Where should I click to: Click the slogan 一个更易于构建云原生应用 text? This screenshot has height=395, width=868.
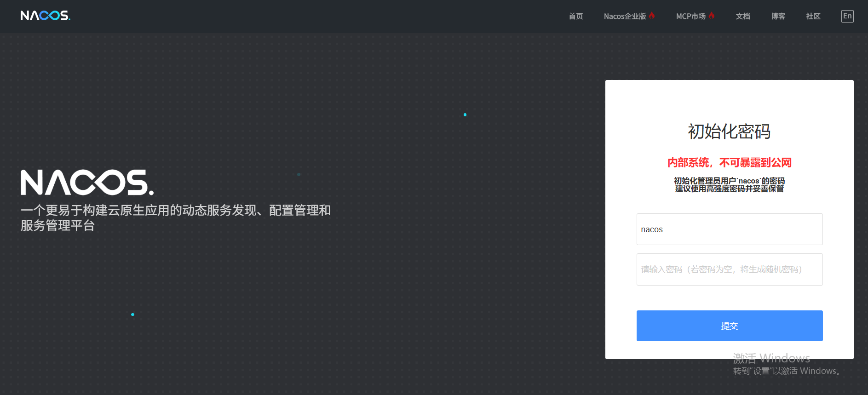point(176,218)
